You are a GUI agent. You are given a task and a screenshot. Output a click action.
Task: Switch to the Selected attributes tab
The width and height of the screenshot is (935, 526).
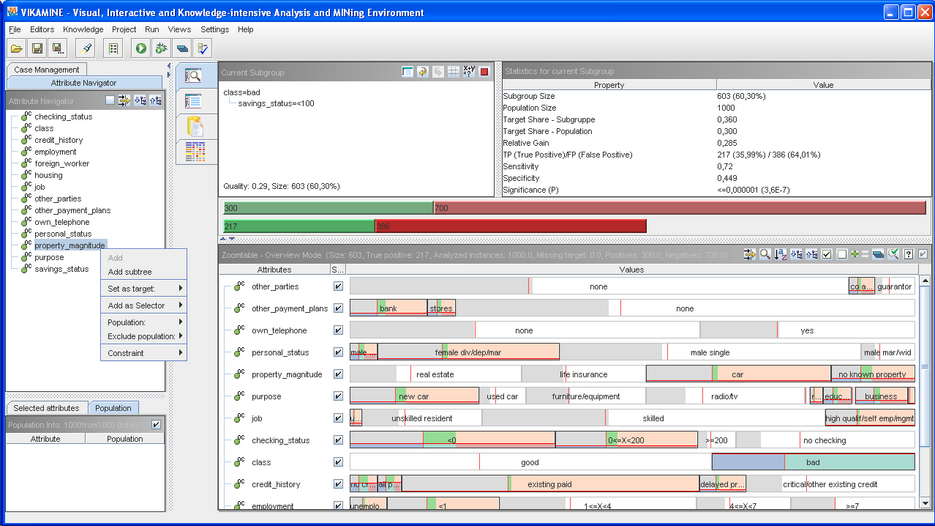point(46,408)
